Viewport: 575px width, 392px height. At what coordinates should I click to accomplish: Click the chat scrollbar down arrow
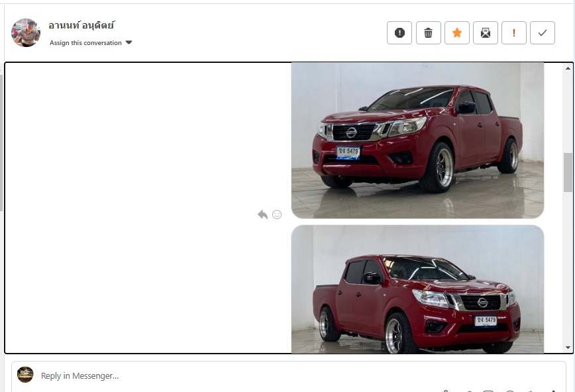coord(568,348)
